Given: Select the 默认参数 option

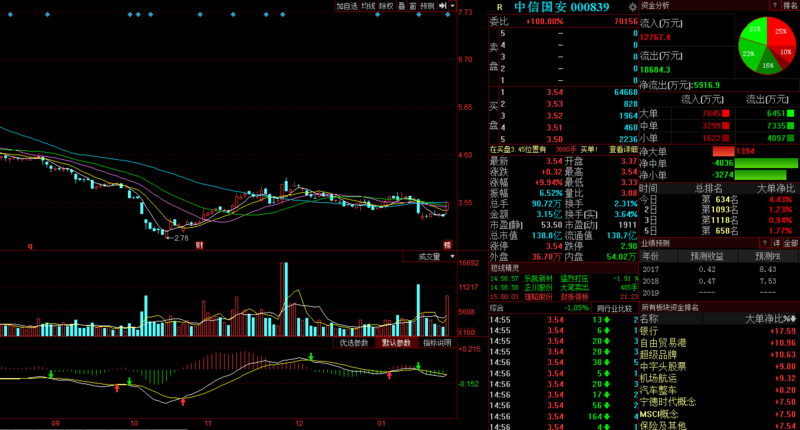Looking at the screenshot, I should click(x=396, y=343).
